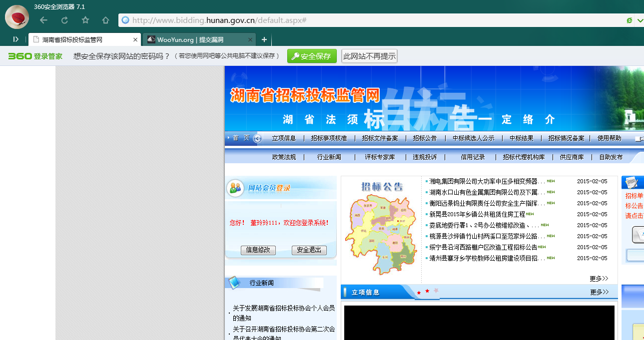Screen dimensions: 644x340
Task: Click 此网站不再提示 button
Action: pos(369,56)
